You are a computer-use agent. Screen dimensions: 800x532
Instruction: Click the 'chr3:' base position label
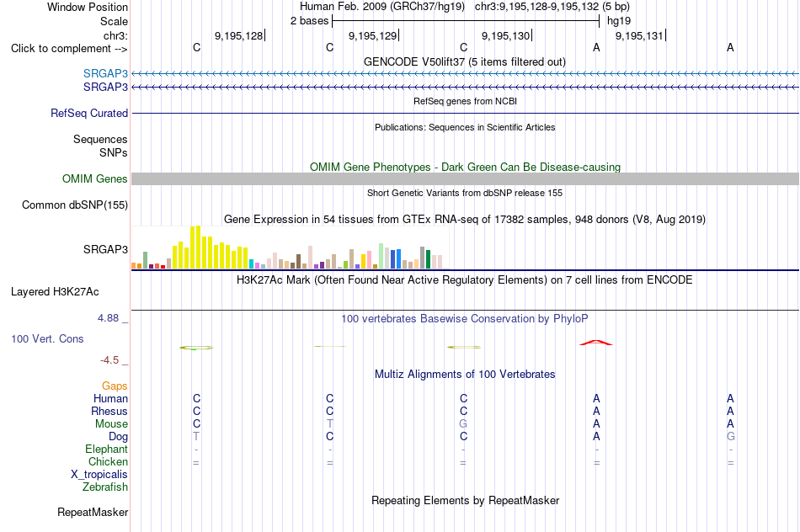point(115,35)
